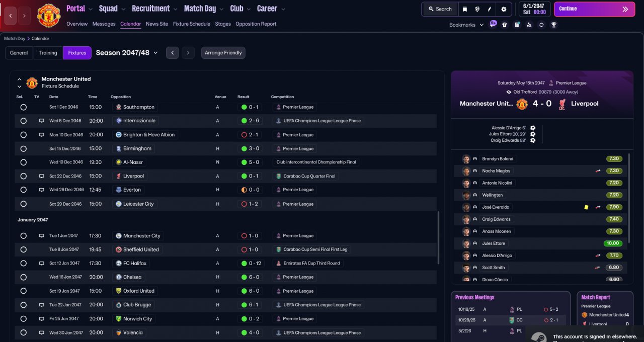The image size is (644, 342).
Task: Open the bookmark icon next to Search
Action: (465, 9)
